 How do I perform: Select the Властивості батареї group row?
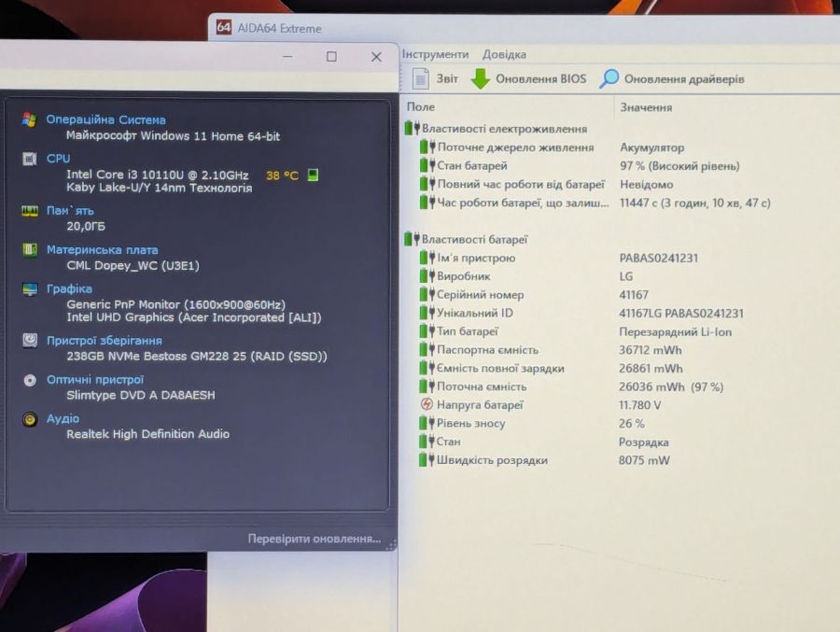pyautogui.click(x=466, y=239)
